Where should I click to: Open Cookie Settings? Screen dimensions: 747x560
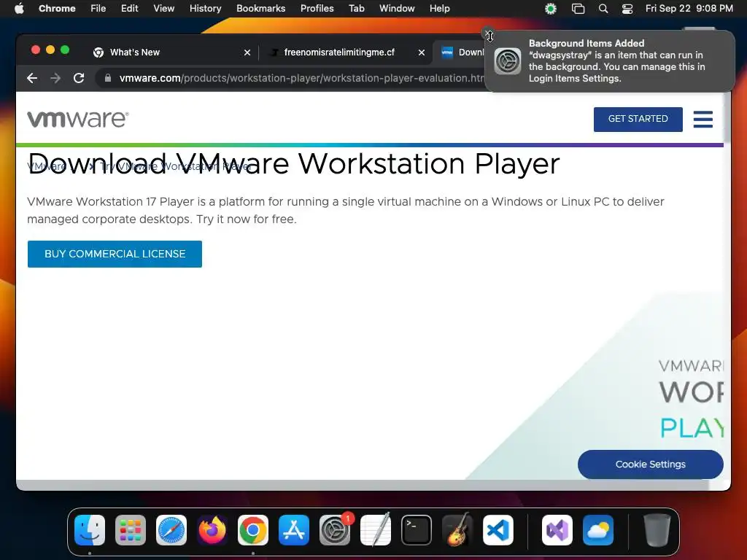[651, 464]
